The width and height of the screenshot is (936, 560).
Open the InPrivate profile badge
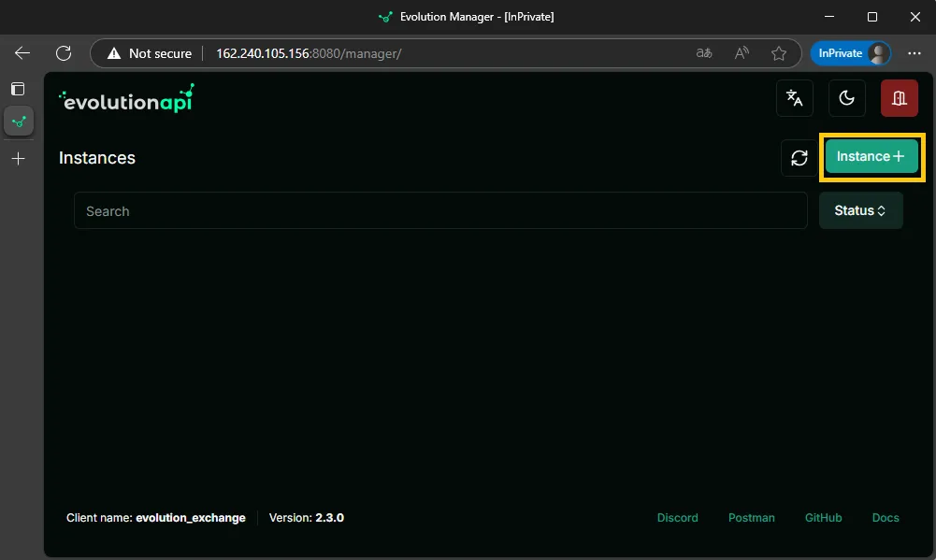851,53
